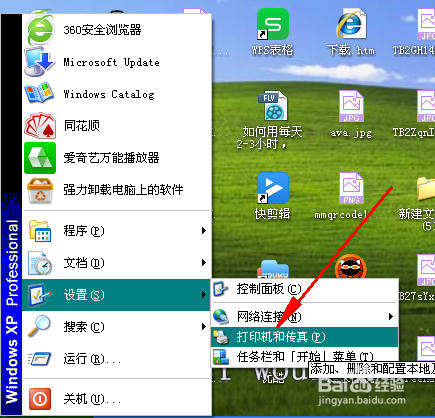Select the 下载.htm desktop file icon
Viewport: 435px width, 418px height.
tap(351, 24)
